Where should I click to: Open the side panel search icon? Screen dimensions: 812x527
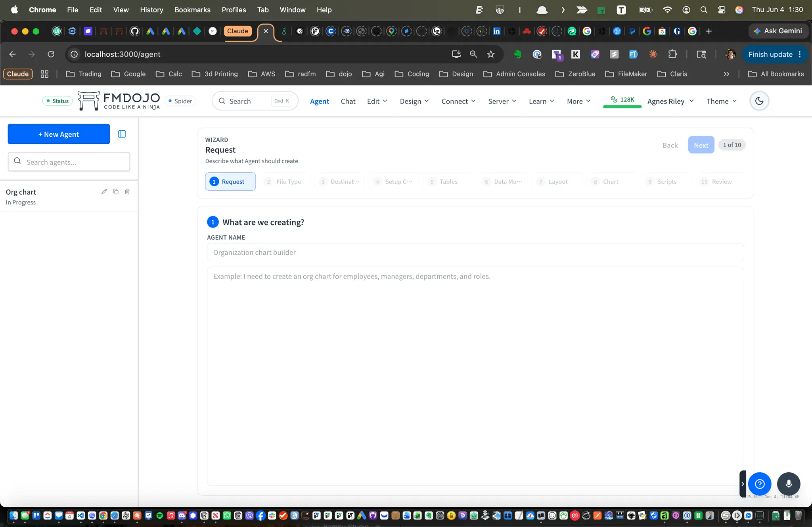pos(701,54)
